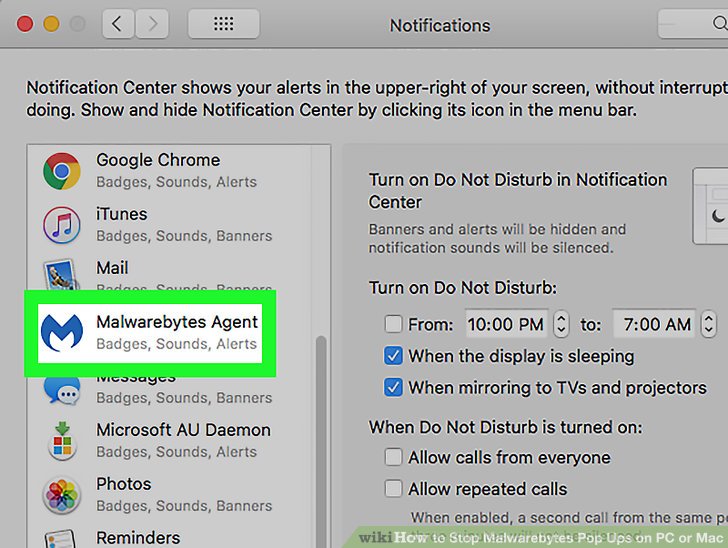Image resolution: width=728 pixels, height=548 pixels.
Task: Click the Messages speech bubble icon
Action: point(62,390)
